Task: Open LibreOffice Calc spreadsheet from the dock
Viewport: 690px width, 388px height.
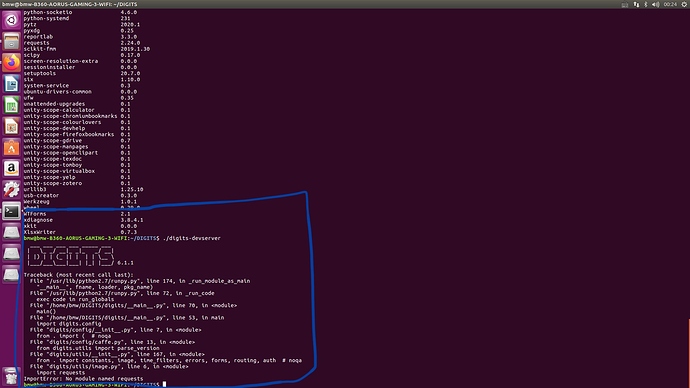Action: point(11,105)
